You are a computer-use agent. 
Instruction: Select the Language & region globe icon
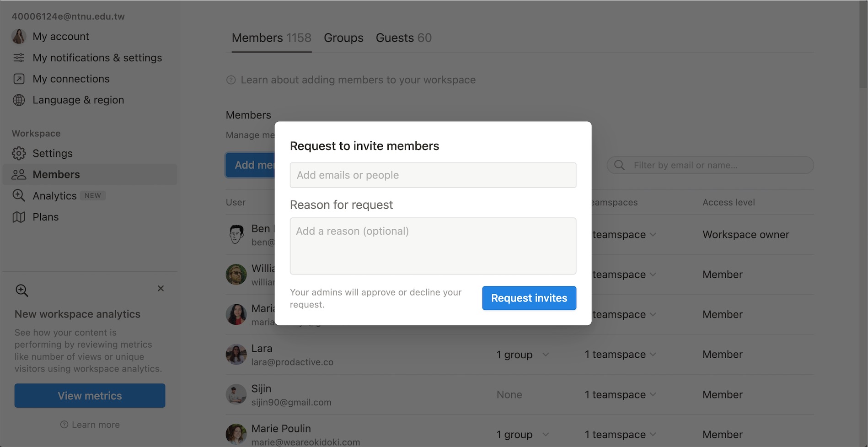[19, 100]
